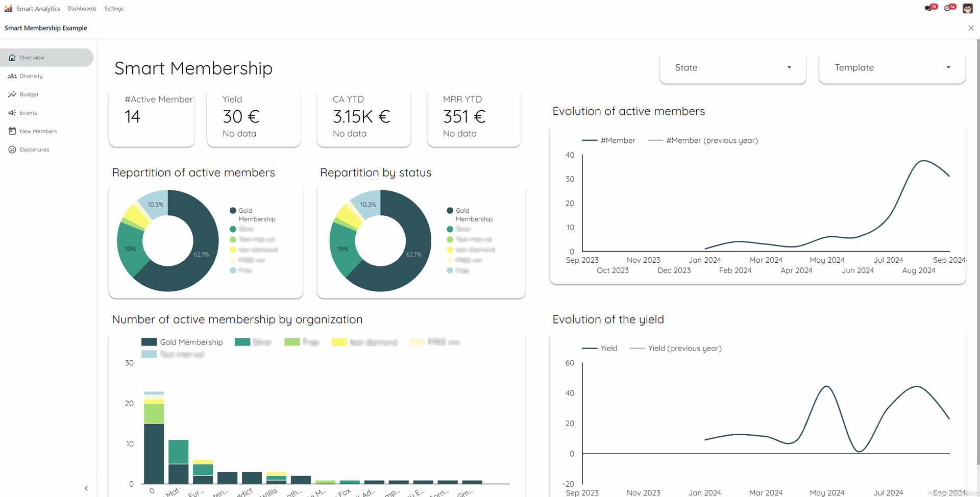The height and width of the screenshot is (497, 980).
Task: Open Diversity via its people icon
Action: (x=12, y=76)
